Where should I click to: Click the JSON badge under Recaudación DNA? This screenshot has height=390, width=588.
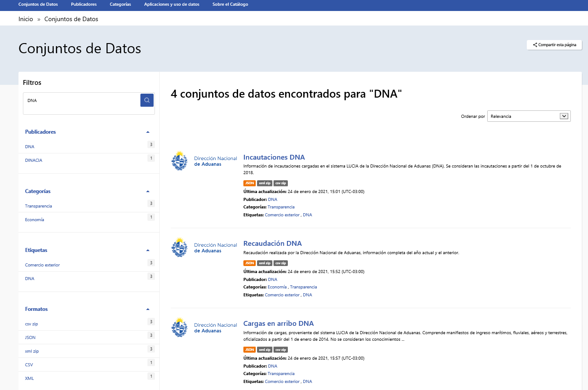[250, 263]
